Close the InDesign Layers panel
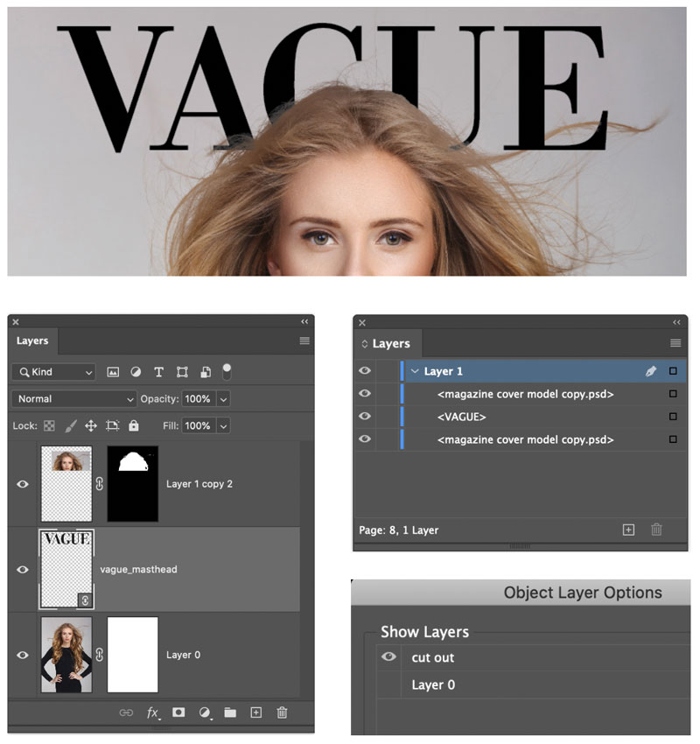The width and height of the screenshot is (700, 744). [x=362, y=323]
